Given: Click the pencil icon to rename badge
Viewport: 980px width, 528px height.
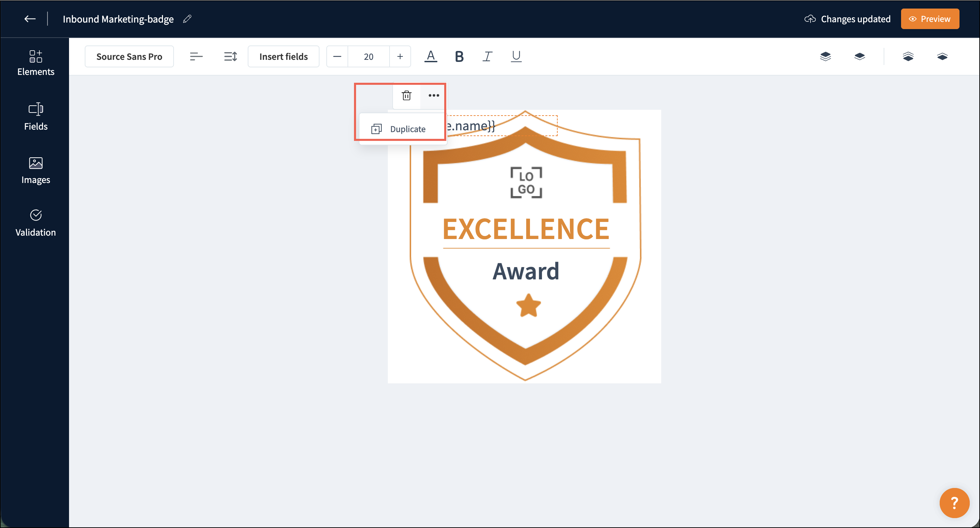Looking at the screenshot, I should coord(187,19).
